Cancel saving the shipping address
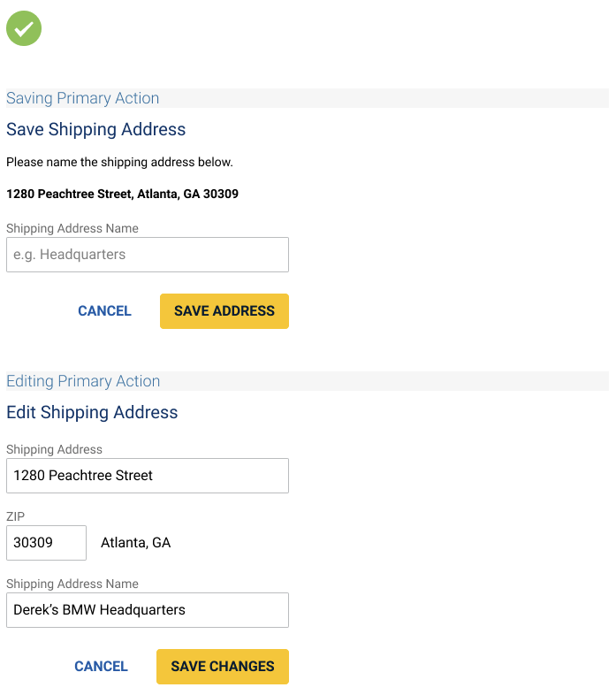This screenshot has width=616, height=695. [x=104, y=311]
